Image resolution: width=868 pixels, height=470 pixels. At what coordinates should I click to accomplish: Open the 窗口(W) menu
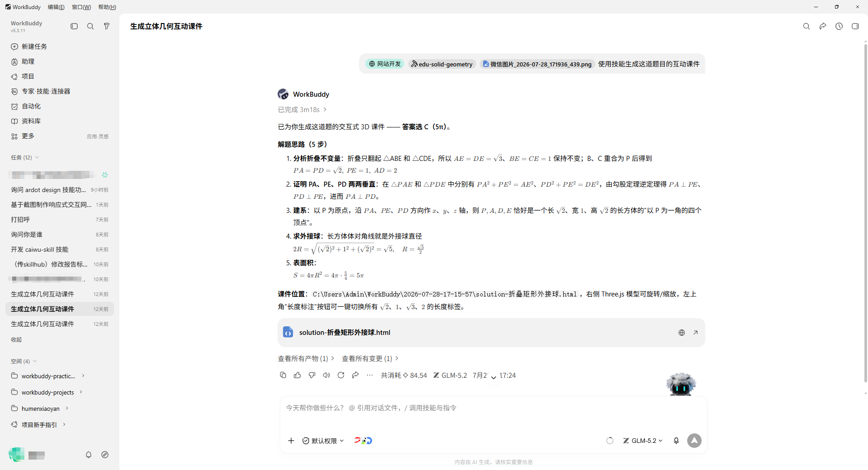pyautogui.click(x=81, y=7)
